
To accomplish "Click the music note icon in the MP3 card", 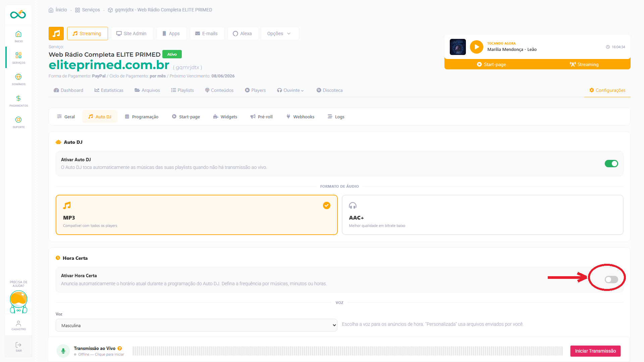I will (x=67, y=205).
